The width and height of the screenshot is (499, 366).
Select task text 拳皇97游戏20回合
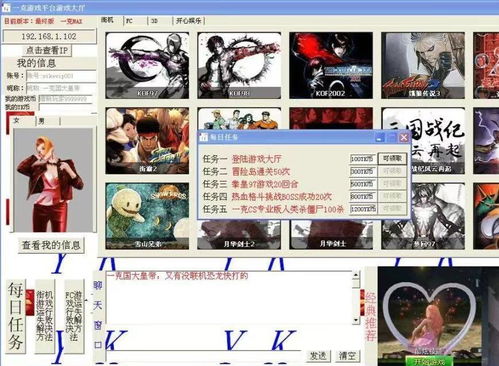(x=265, y=184)
